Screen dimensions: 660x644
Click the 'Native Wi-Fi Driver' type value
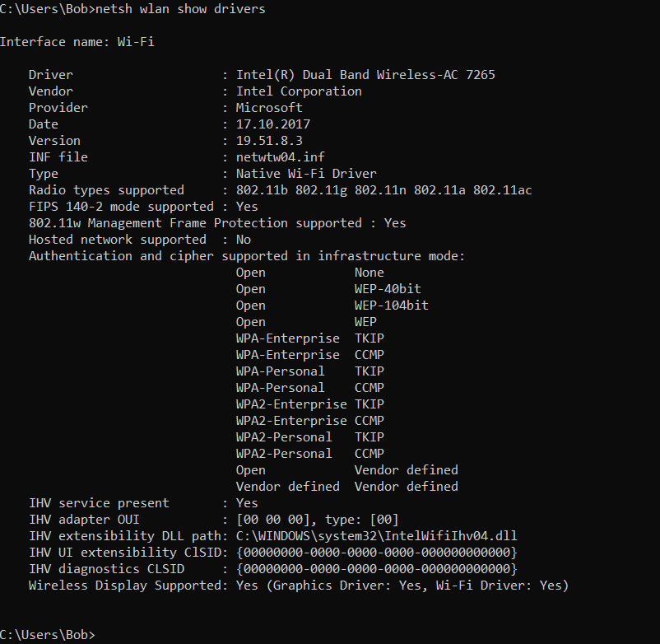[x=306, y=174]
